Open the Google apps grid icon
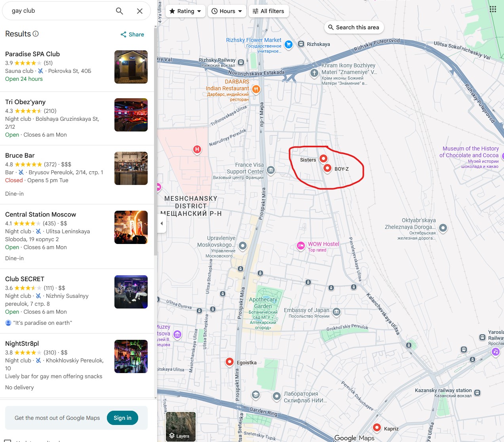Screen dimensions: 504x442 493,9
